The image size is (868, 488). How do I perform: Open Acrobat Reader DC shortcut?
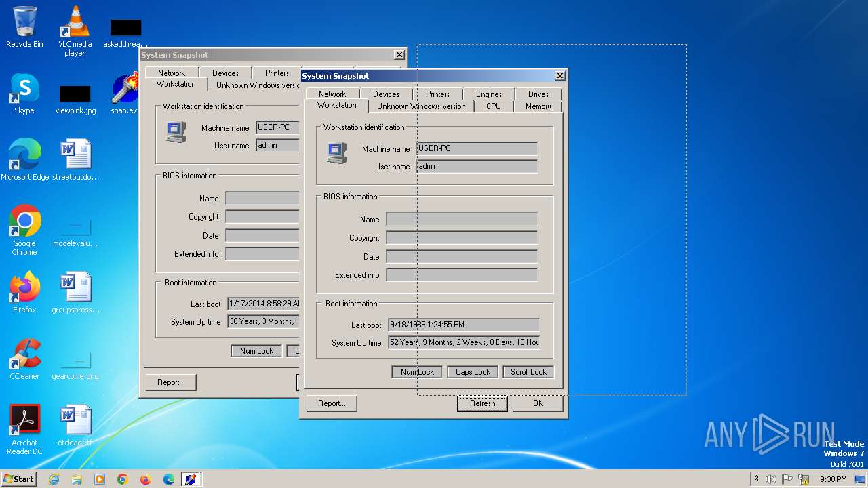(x=24, y=430)
